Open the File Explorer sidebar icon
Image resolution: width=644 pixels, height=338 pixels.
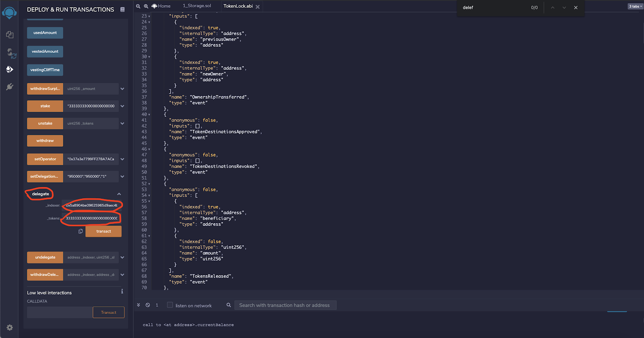pos(10,35)
